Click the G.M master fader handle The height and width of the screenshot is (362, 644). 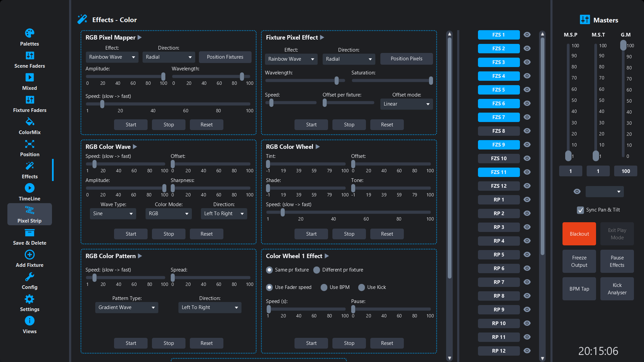(623, 45)
